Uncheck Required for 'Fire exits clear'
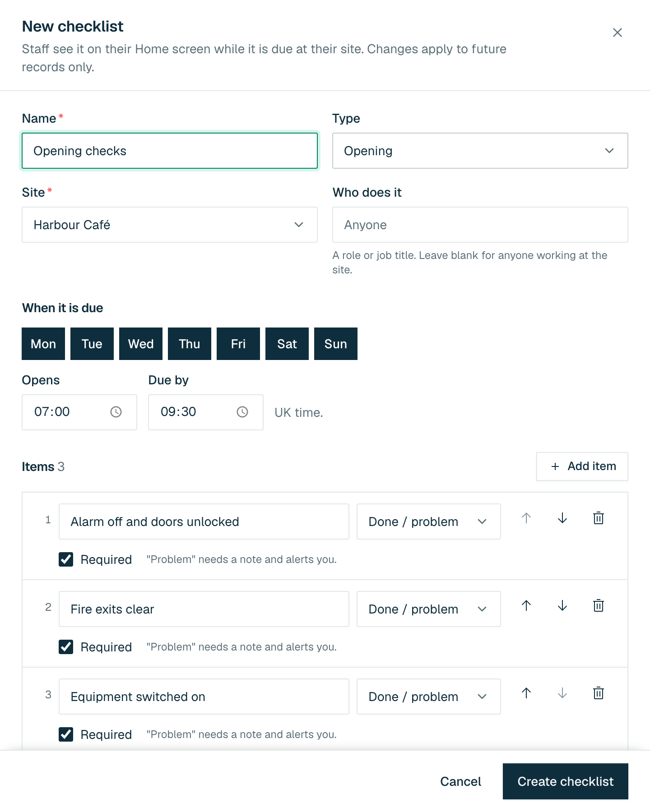Screen dimensions: 650x812 66,647
